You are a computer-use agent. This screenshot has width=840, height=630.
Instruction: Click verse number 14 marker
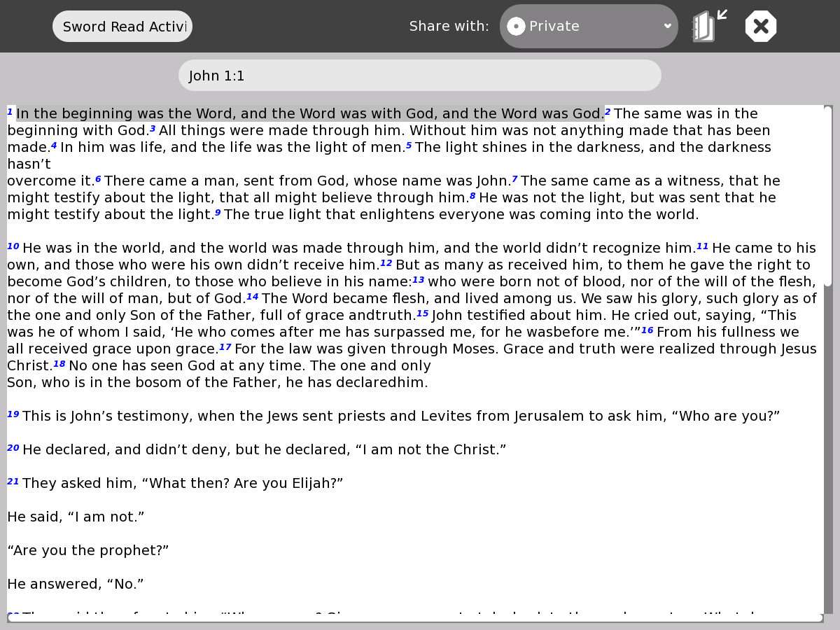pyautogui.click(x=253, y=297)
